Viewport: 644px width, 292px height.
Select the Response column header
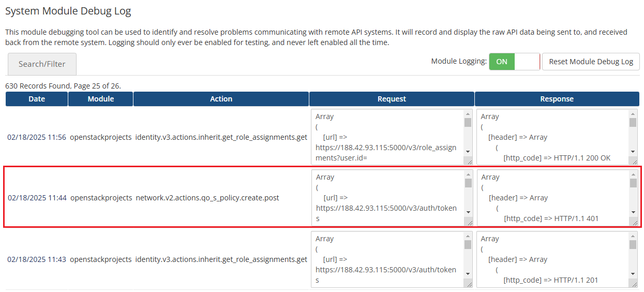(557, 99)
